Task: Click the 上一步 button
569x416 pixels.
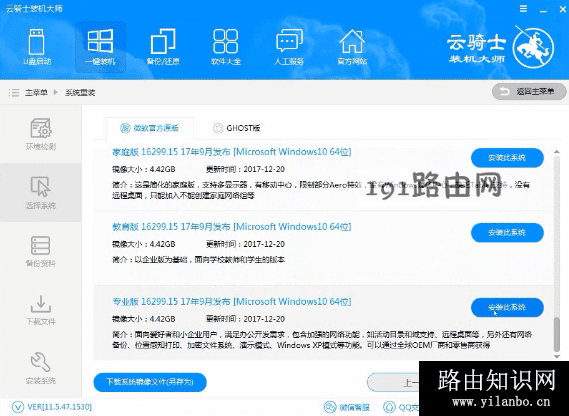Action: tap(393, 382)
